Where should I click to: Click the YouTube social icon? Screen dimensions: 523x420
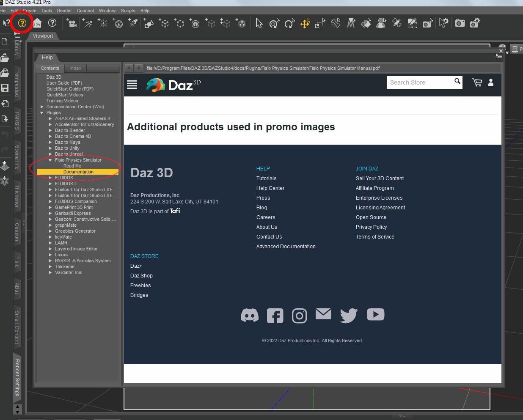[x=375, y=314]
